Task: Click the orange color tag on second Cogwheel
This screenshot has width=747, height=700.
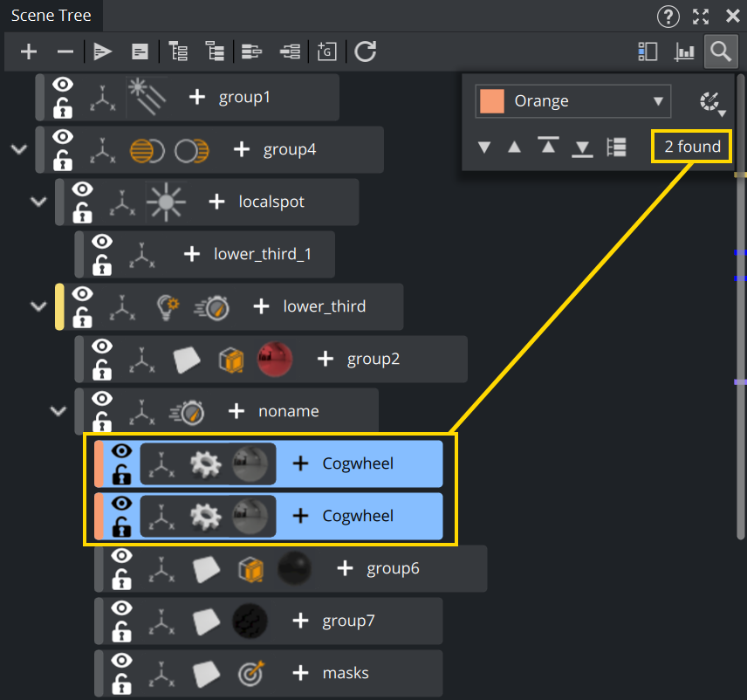Action: (x=99, y=516)
